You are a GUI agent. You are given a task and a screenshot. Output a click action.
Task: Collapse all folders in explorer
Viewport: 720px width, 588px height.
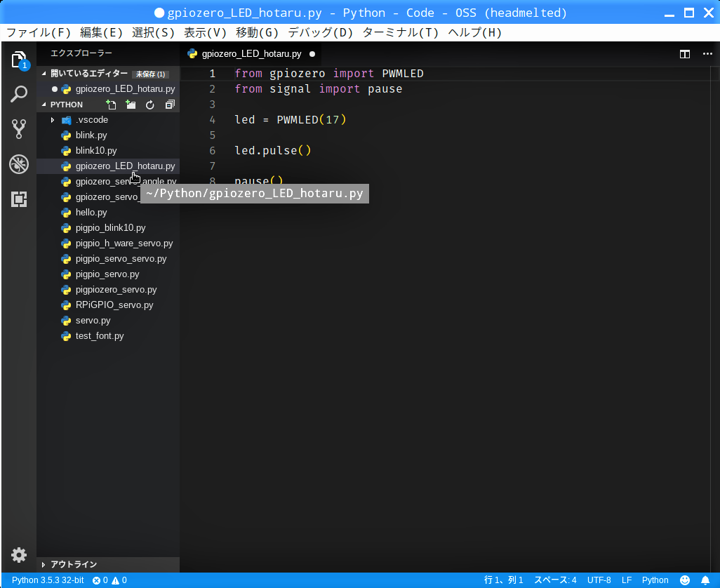(170, 105)
